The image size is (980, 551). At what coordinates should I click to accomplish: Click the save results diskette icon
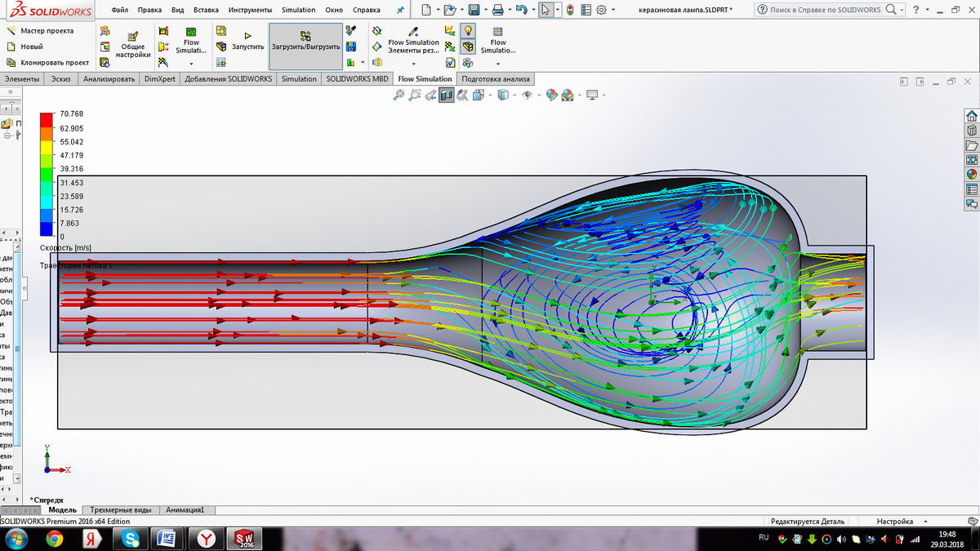pos(350,47)
